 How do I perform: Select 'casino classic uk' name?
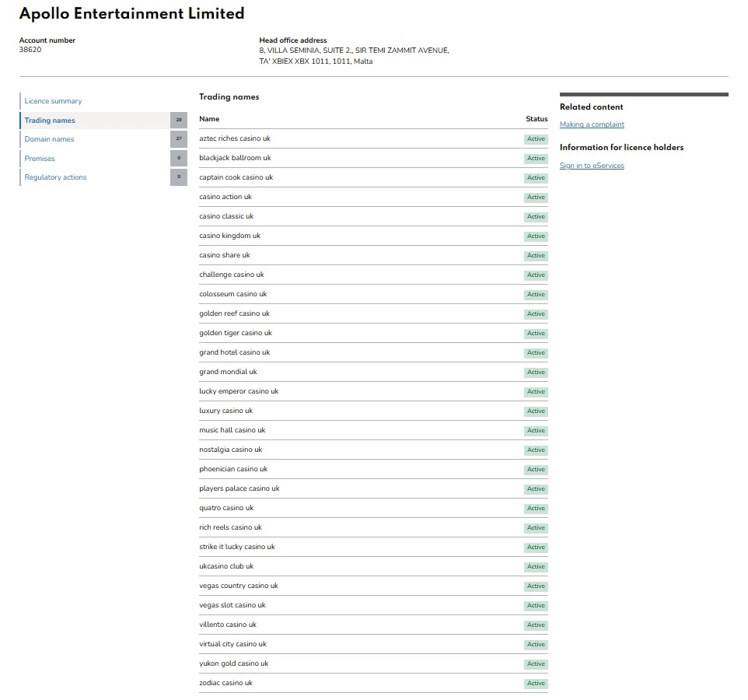(x=226, y=216)
